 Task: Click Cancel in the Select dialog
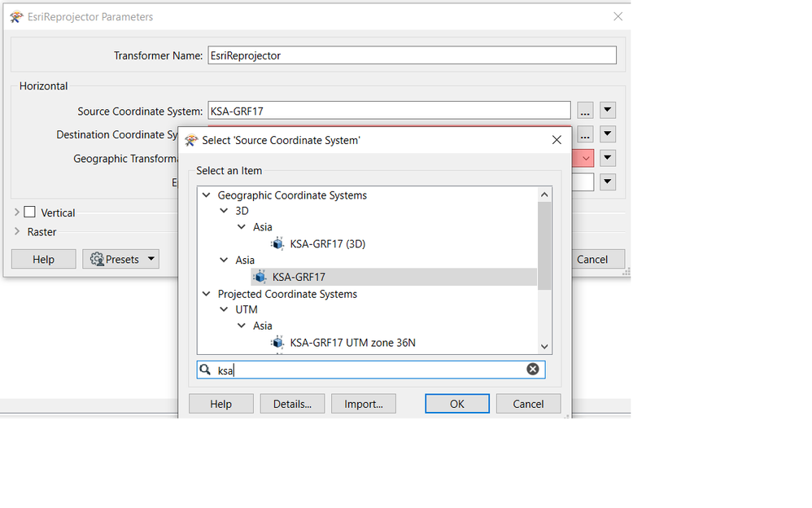click(x=528, y=403)
